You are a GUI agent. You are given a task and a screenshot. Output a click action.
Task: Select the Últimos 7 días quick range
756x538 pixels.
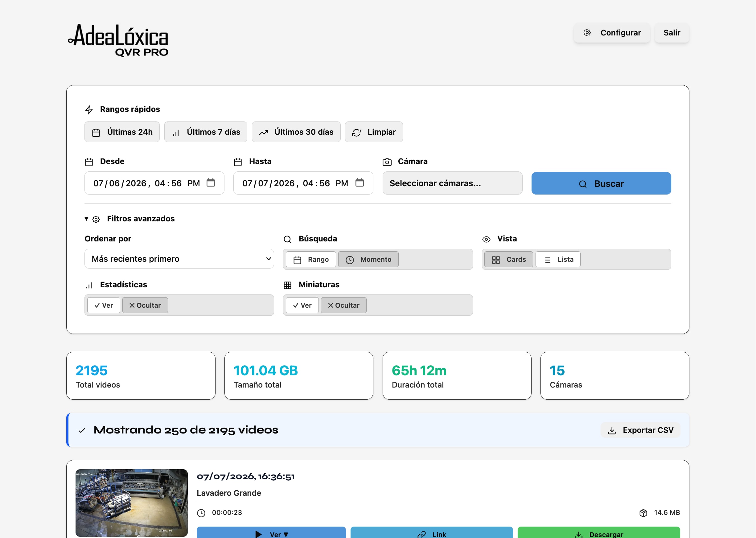tap(206, 132)
